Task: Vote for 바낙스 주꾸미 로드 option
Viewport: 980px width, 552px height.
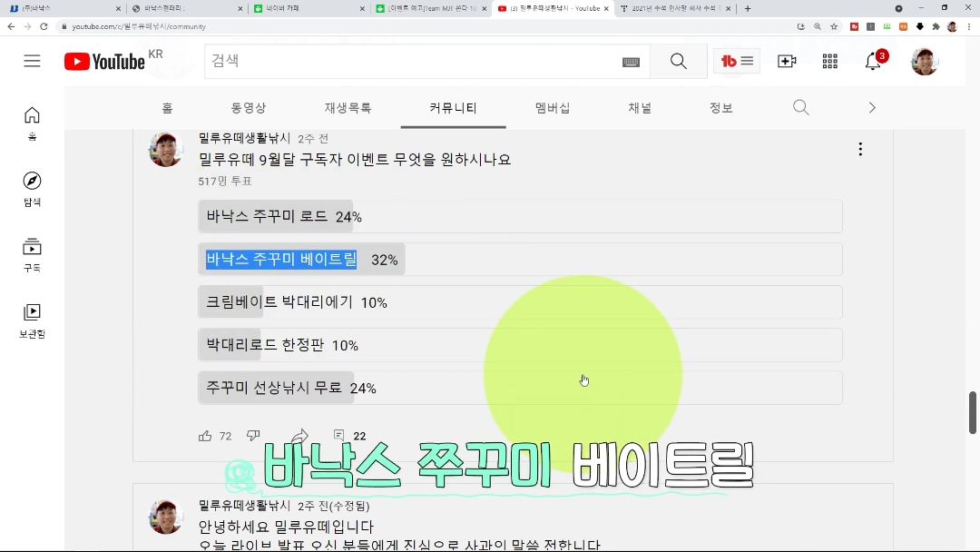Action: (x=520, y=216)
